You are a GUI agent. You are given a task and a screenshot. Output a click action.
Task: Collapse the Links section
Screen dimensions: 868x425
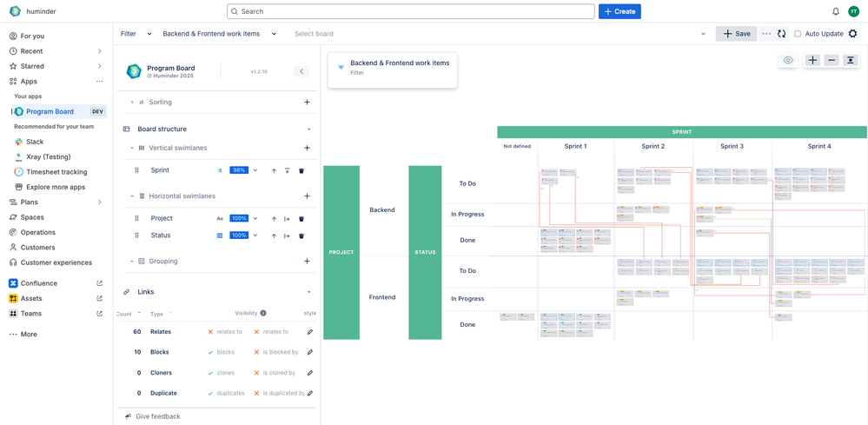309,292
